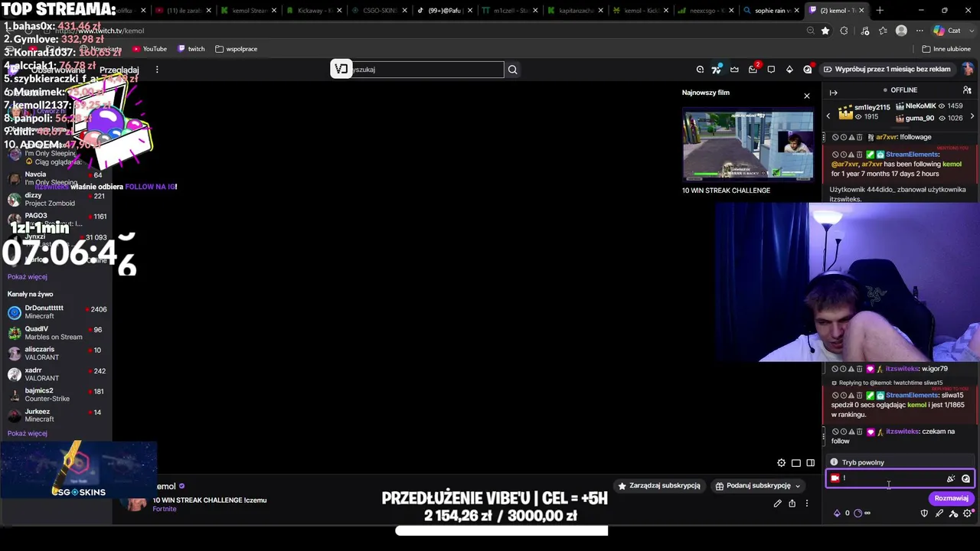
Task: Collapse the chat panel with arrow icon
Action: click(x=834, y=93)
